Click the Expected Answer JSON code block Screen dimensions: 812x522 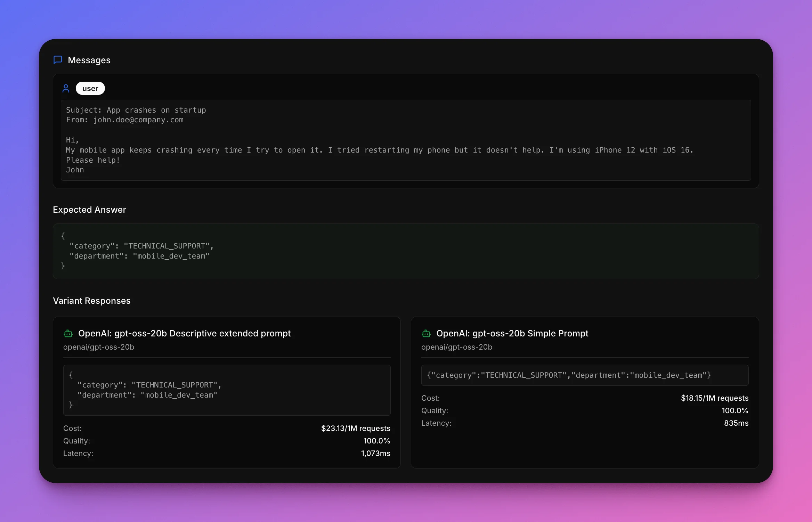tap(405, 251)
